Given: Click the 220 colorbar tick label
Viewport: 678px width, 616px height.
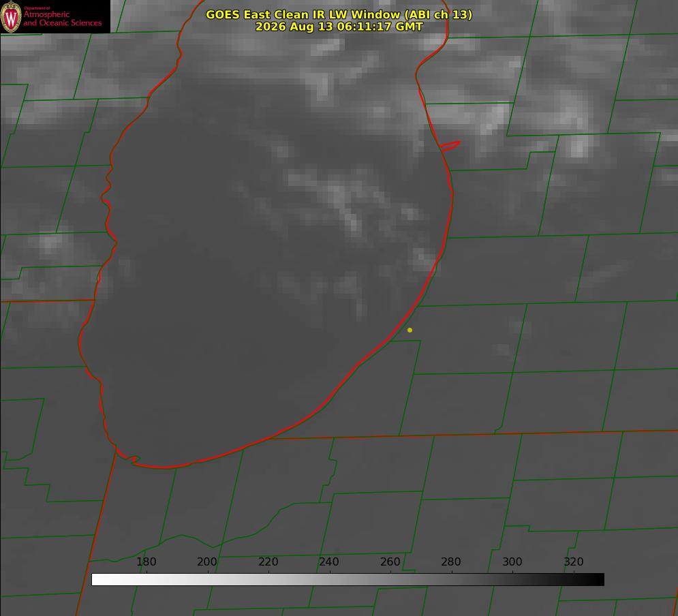Looking at the screenshot, I should (268, 561).
